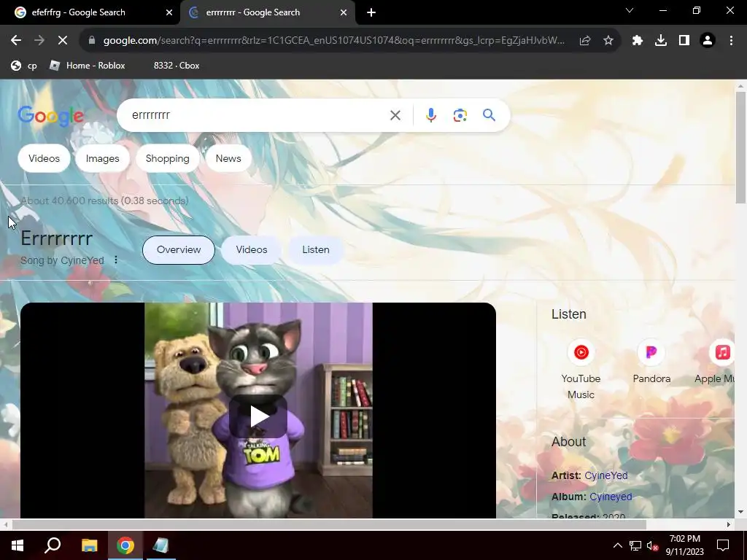Open File Explorer from the taskbar
Image resolution: width=747 pixels, height=560 pixels.
(x=89, y=545)
